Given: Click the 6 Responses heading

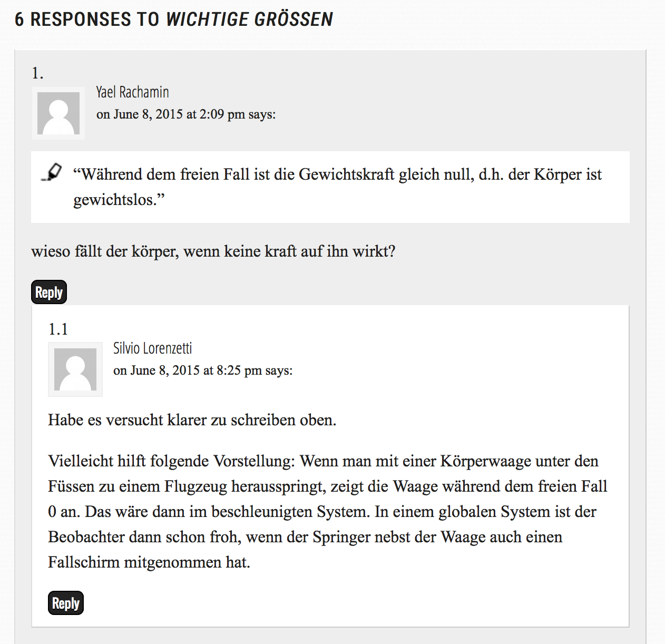Looking at the screenshot, I should pos(174,19).
